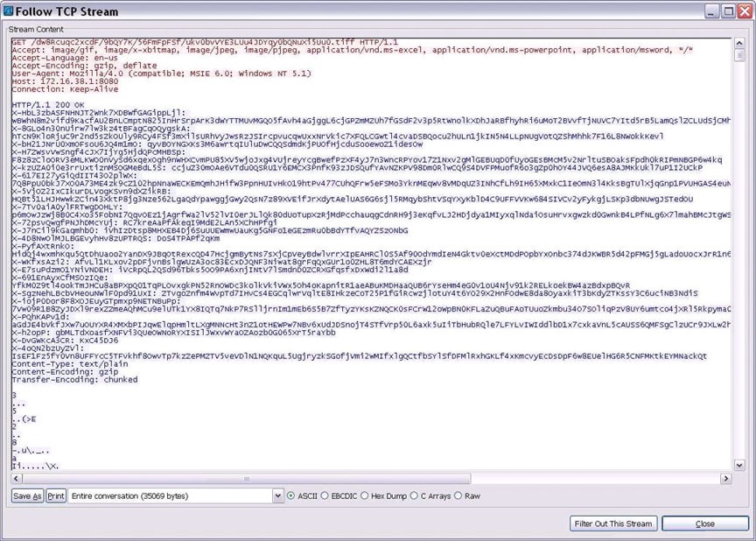Click the X-PyfAXtRnkO header line

click(43, 246)
